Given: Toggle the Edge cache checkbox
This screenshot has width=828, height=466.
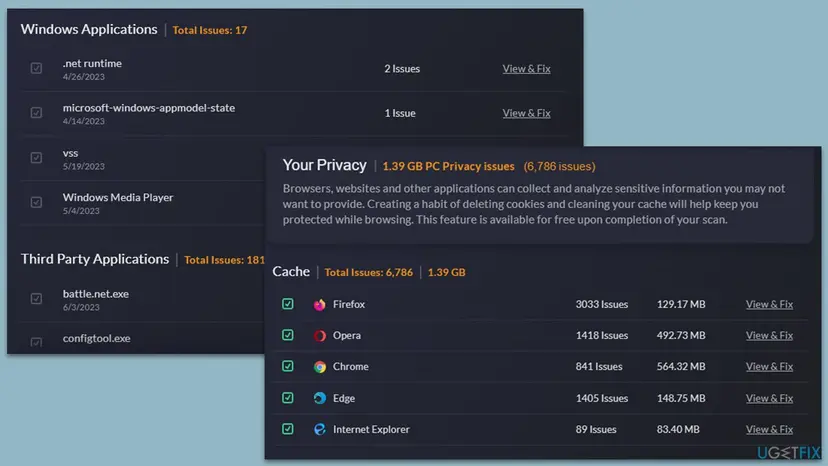Looking at the screenshot, I should 287,397.
